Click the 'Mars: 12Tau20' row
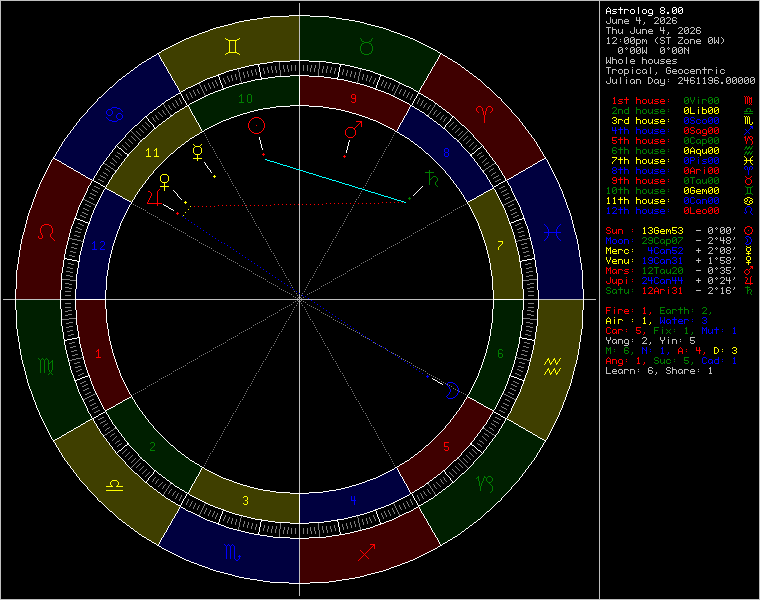 [680, 270]
